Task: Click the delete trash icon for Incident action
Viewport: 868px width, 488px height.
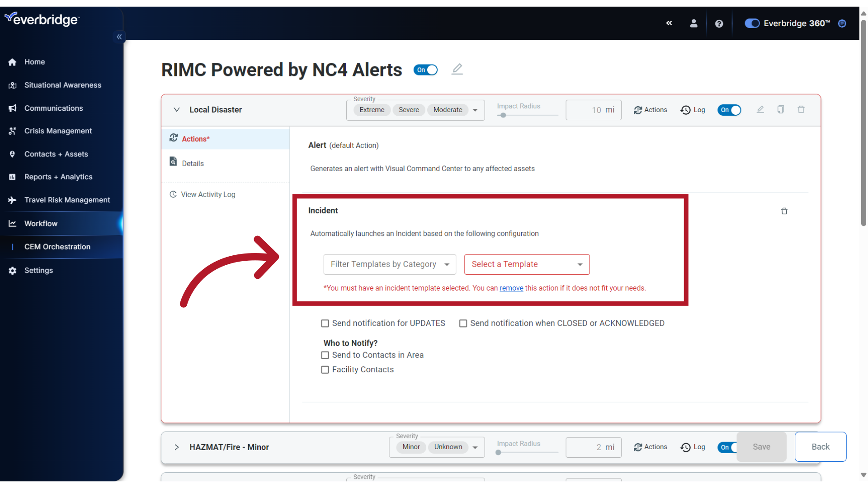Action: click(784, 211)
